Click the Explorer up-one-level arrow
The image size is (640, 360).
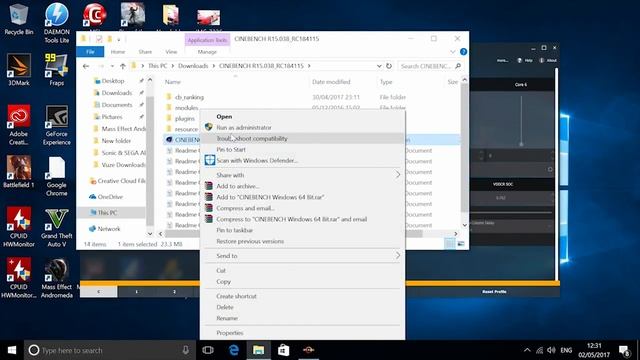pyautogui.click(x=122, y=66)
